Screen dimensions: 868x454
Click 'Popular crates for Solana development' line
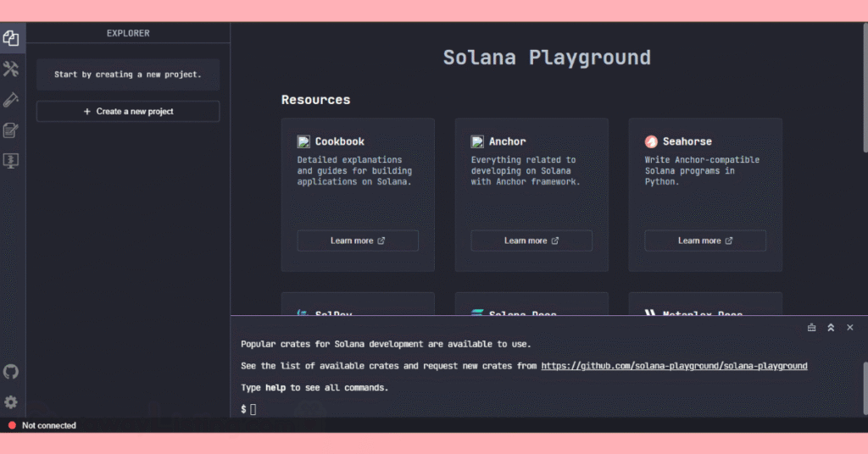(386, 344)
